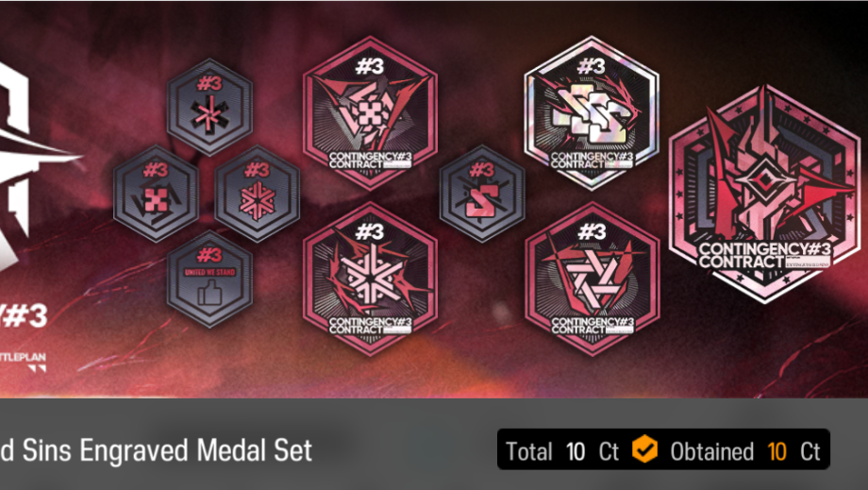Select the holographic SS Contingency Contract medal
The width and height of the screenshot is (868, 490).
[x=592, y=113]
